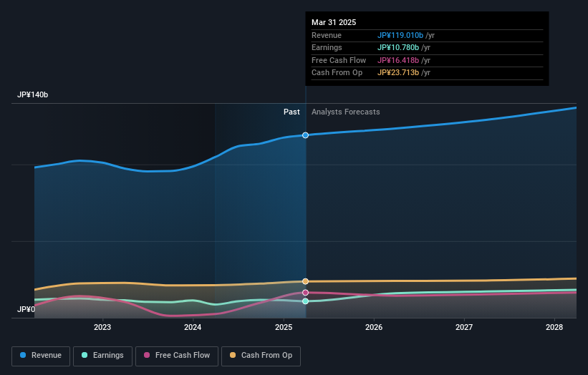Click the Revenue value JP¥119.010b in tooltip

(x=400, y=35)
